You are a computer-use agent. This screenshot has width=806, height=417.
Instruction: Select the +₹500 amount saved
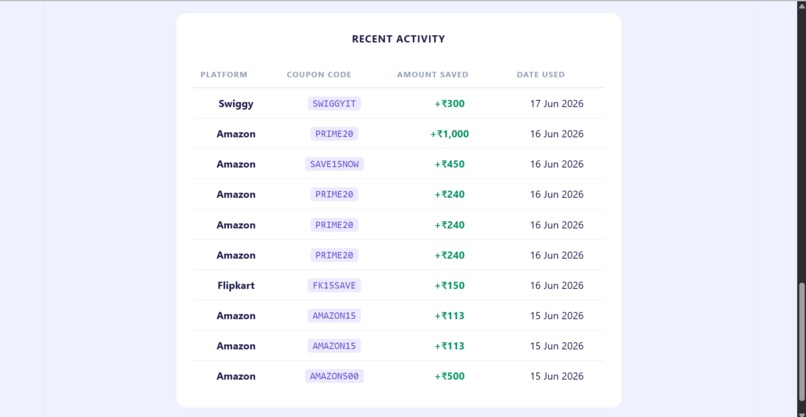point(449,376)
